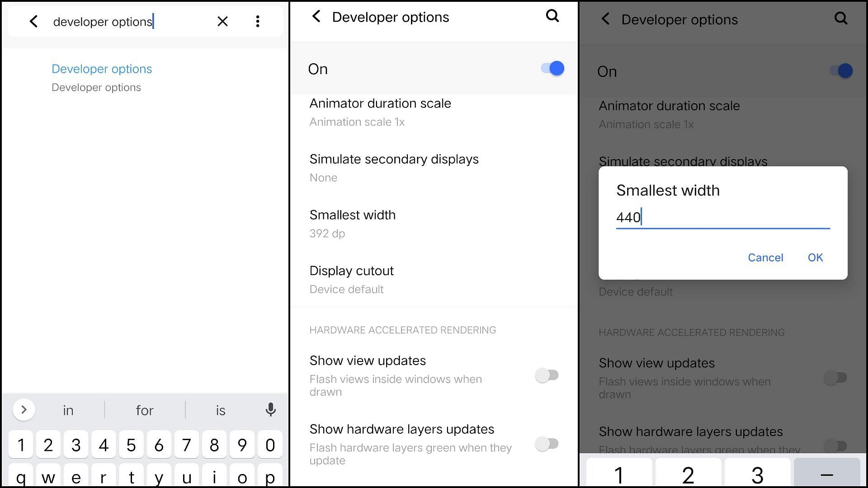Screen dimensions: 868x488
Task: Expand the Simulate secondary displays option
Action: click(394, 168)
